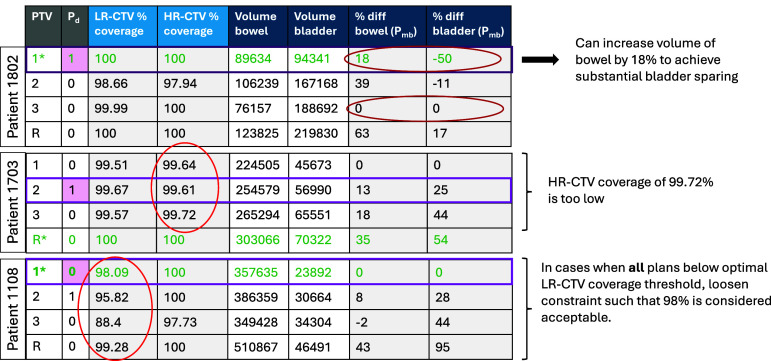Select the green R* PTV cell
This screenshot has width=771, height=361.
click(44, 240)
